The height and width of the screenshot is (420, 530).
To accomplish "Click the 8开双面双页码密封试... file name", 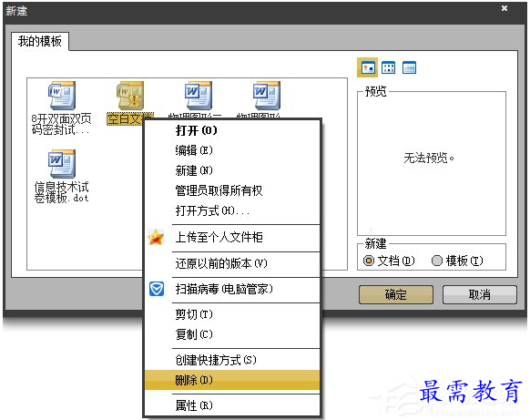I will (62, 124).
